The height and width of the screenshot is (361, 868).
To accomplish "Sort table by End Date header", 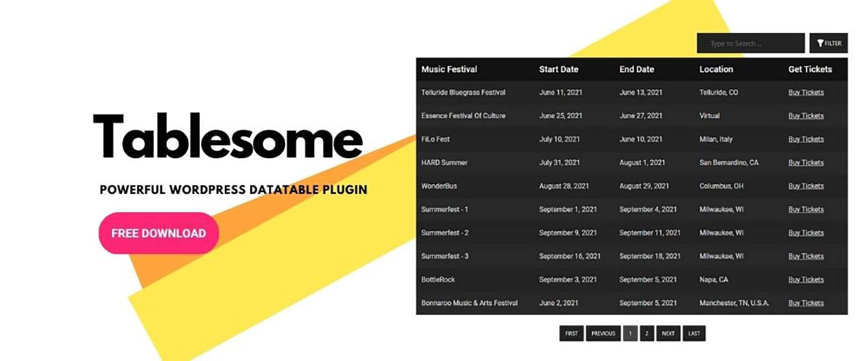I will pyautogui.click(x=637, y=69).
